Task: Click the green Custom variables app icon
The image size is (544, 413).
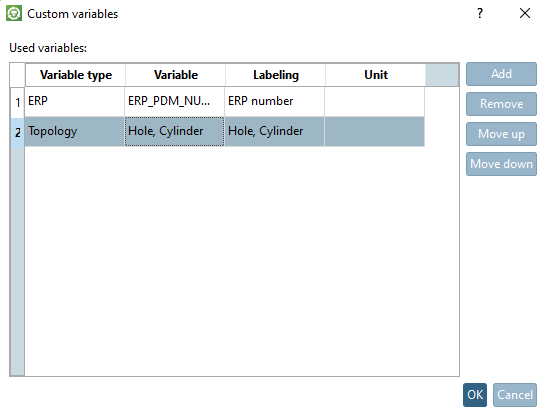Action: coord(14,13)
